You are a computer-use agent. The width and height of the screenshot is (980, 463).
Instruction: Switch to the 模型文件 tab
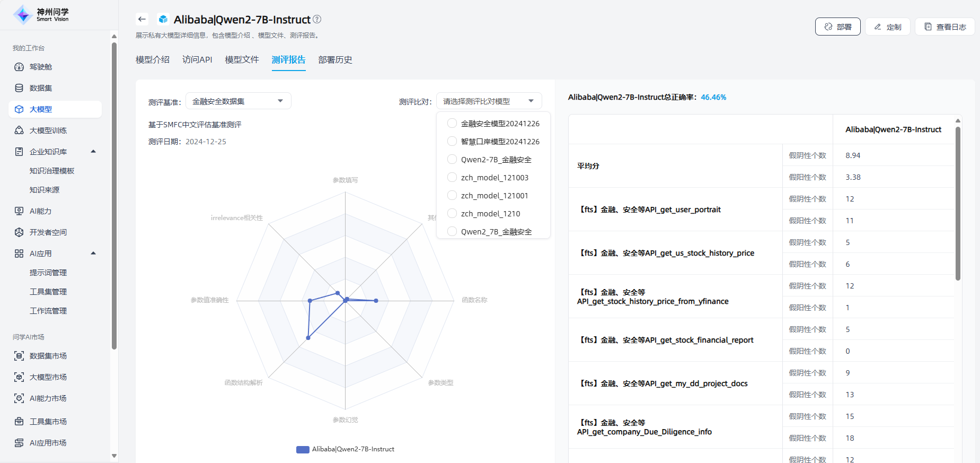tap(242, 60)
